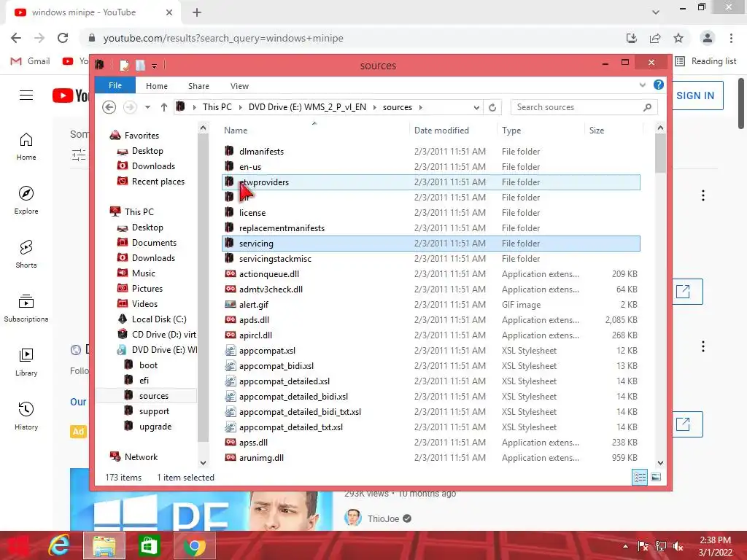Bookmark this page with the star
747x560 pixels.
click(678, 38)
